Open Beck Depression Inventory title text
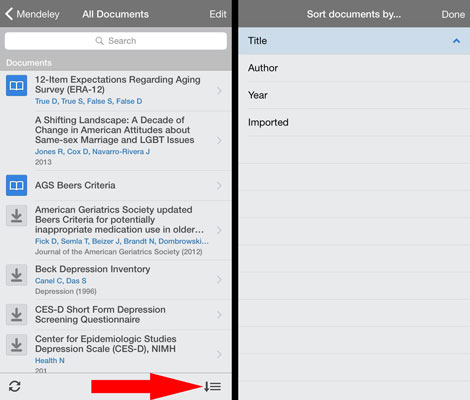Viewport: 470px width, 400px height. (x=93, y=269)
